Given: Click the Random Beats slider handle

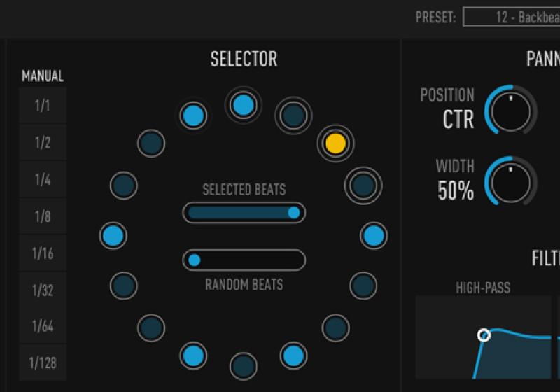Looking at the screenshot, I should (195, 260).
